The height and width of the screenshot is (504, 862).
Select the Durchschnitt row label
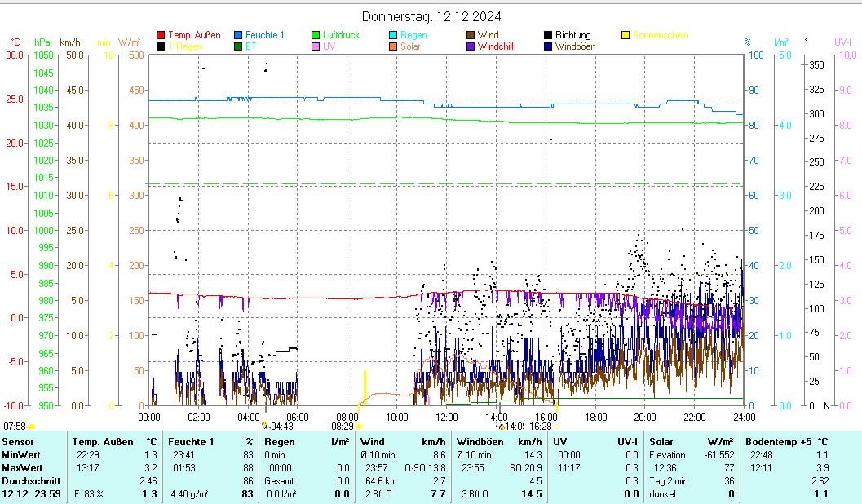point(31,481)
